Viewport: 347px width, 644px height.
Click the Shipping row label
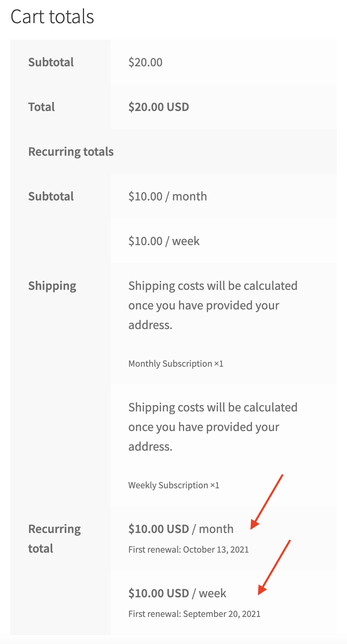52,286
